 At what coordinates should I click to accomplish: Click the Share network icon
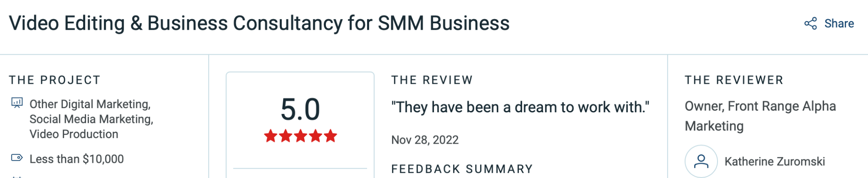coord(810,23)
